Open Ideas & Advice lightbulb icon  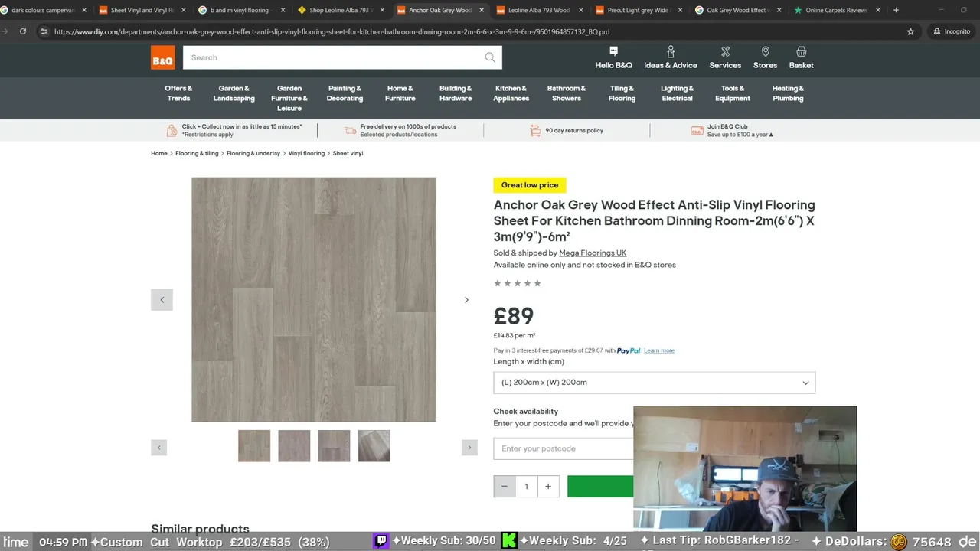671,51
